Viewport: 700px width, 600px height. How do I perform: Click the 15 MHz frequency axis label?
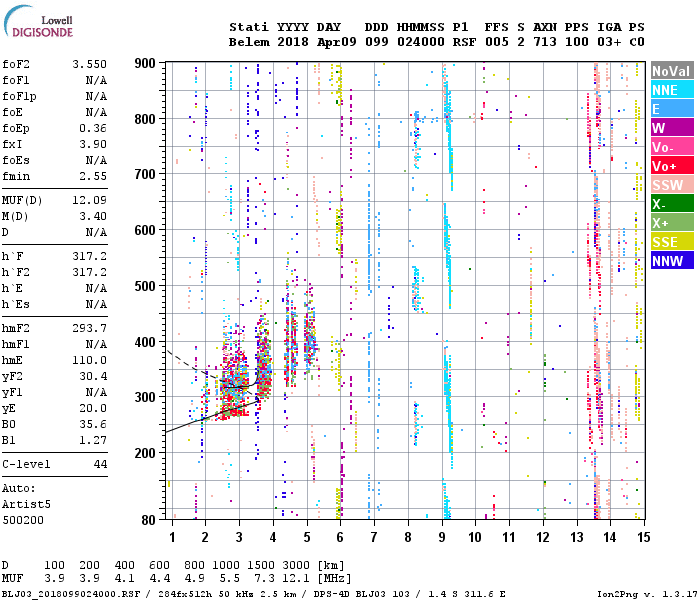(643, 537)
